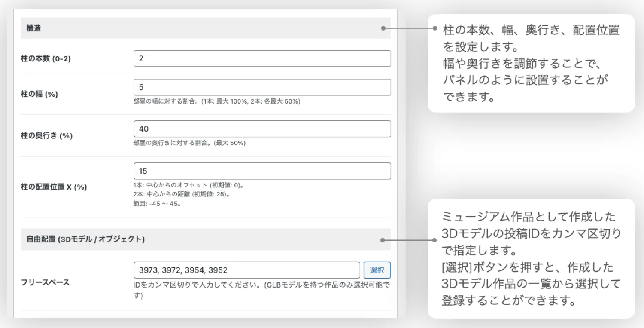Click the フリースペース field label
644x328 pixels.
click(x=45, y=283)
